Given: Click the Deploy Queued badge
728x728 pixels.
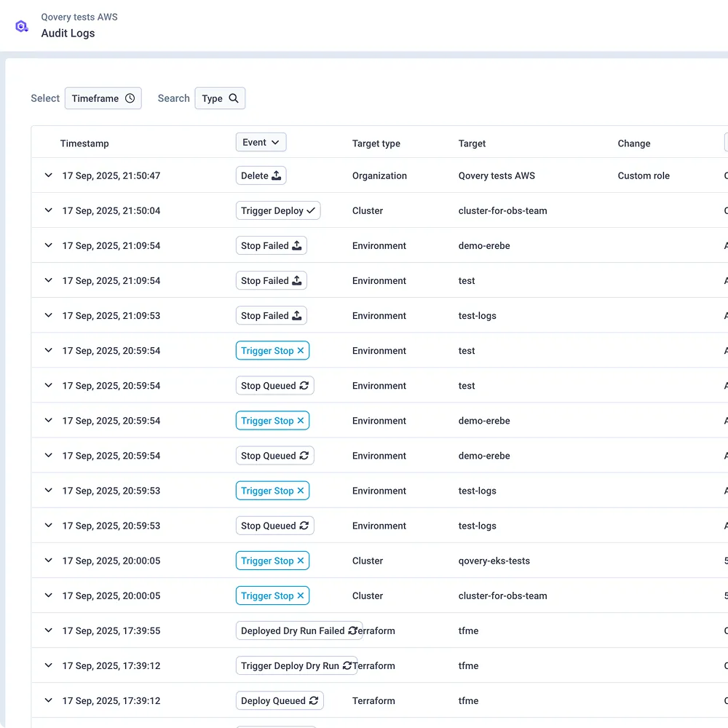Looking at the screenshot, I should pos(280,700).
